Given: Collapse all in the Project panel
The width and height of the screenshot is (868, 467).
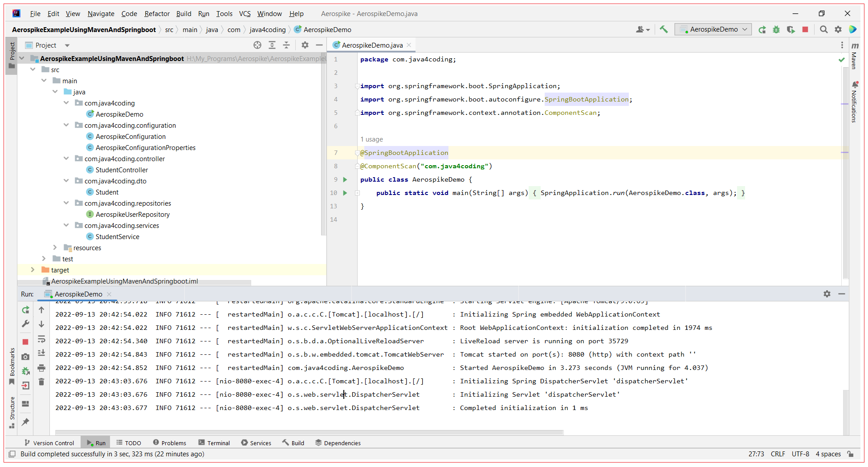Looking at the screenshot, I should tap(286, 45).
